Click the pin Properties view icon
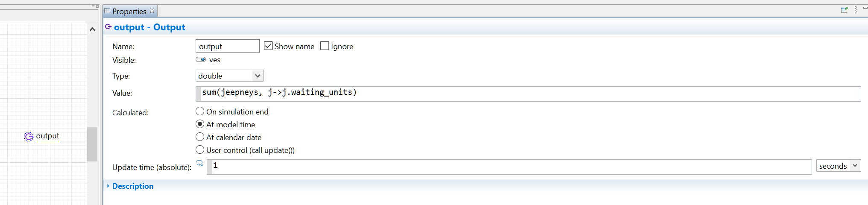The image size is (868, 205). point(844,10)
